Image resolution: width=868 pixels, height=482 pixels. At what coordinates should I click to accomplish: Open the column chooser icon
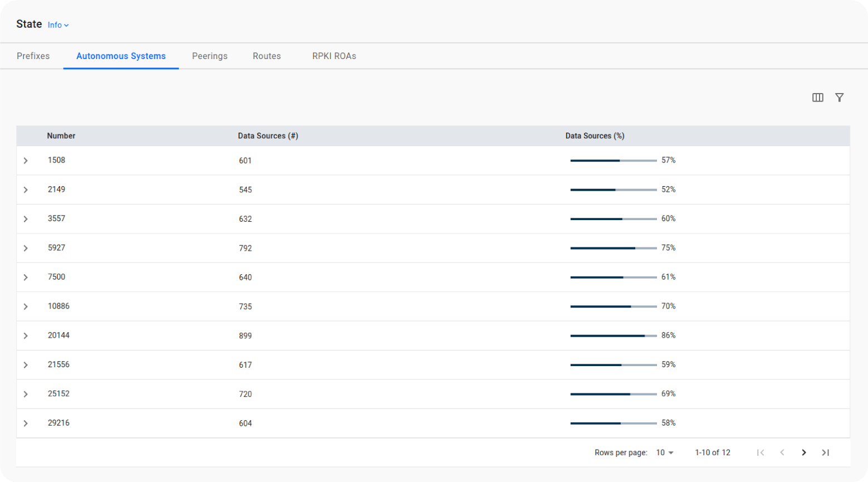(817, 98)
